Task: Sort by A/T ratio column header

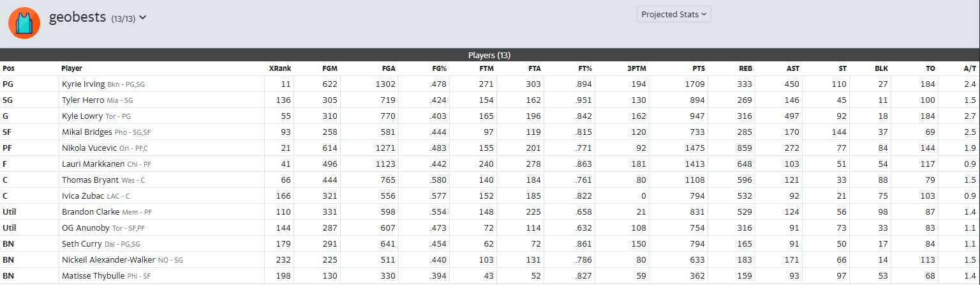Action: pyautogui.click(x=970, y=68)
